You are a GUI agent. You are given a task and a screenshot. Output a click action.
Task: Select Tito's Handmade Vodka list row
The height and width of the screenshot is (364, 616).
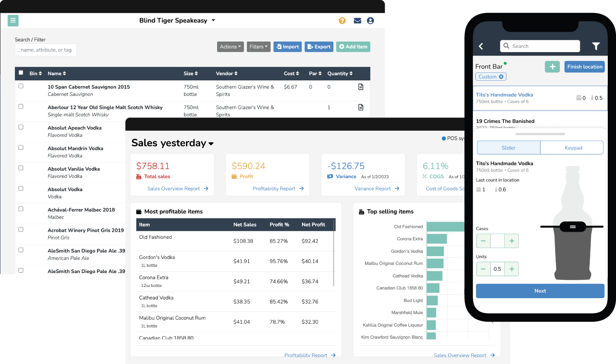540,98
